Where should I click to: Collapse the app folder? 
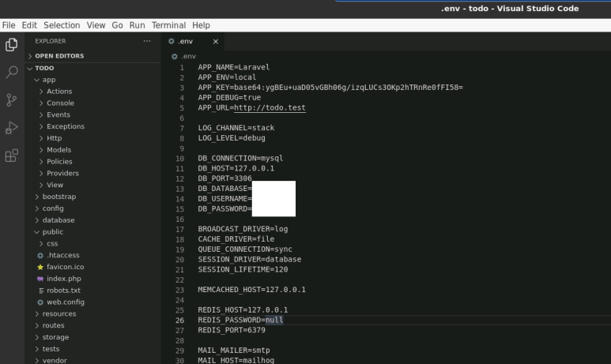[x=92, y=80]
